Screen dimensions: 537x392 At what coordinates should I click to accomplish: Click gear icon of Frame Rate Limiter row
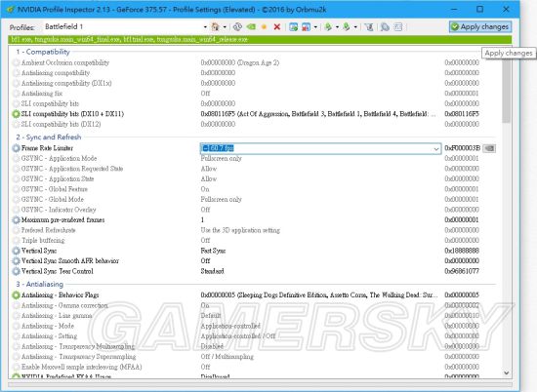(16, 148)
